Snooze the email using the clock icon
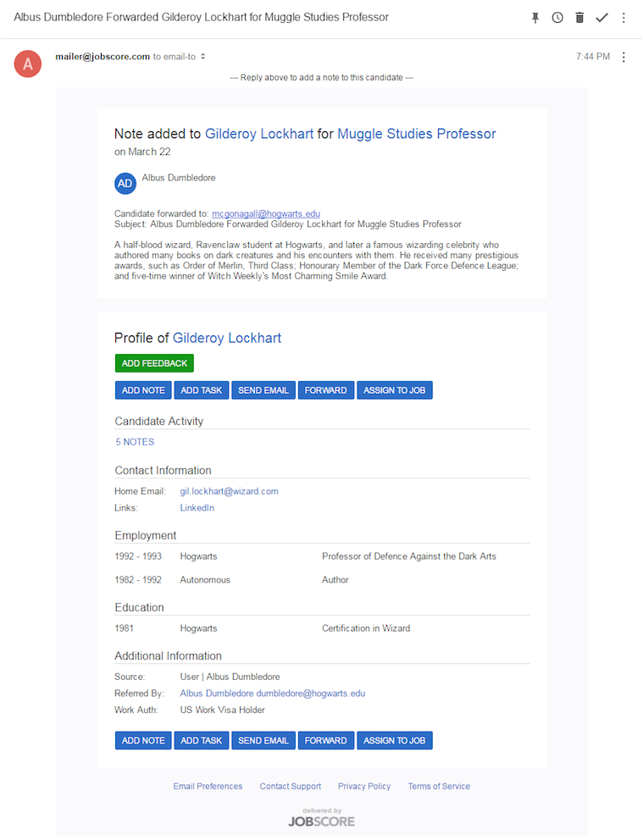Image resolution: width=643 pixels, height=840 pixels. click(557, 18)
